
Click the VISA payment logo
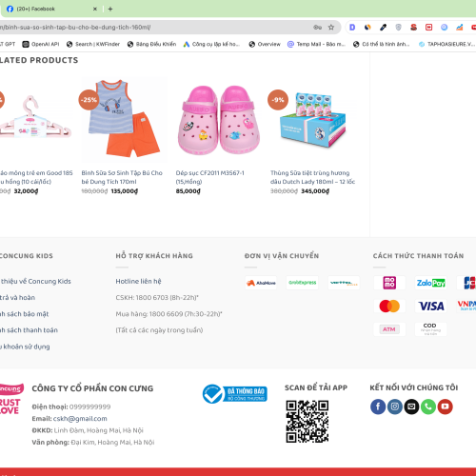431,307
